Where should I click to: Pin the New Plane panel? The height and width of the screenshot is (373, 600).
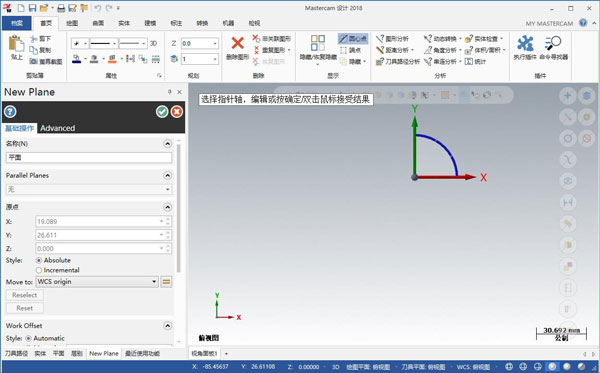[170, 92]
